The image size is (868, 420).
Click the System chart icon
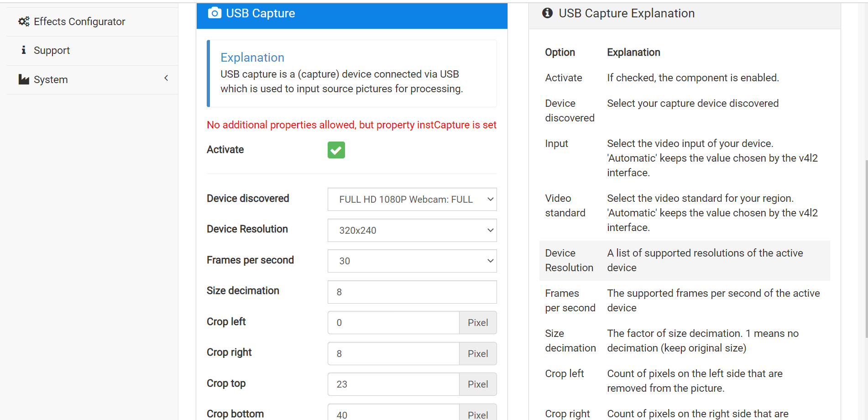(24, 79)
